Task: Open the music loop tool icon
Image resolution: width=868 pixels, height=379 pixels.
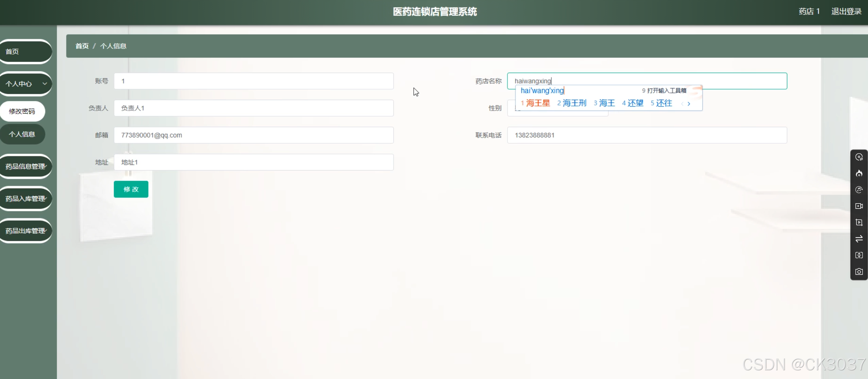Action: click(x=859, y=190)
